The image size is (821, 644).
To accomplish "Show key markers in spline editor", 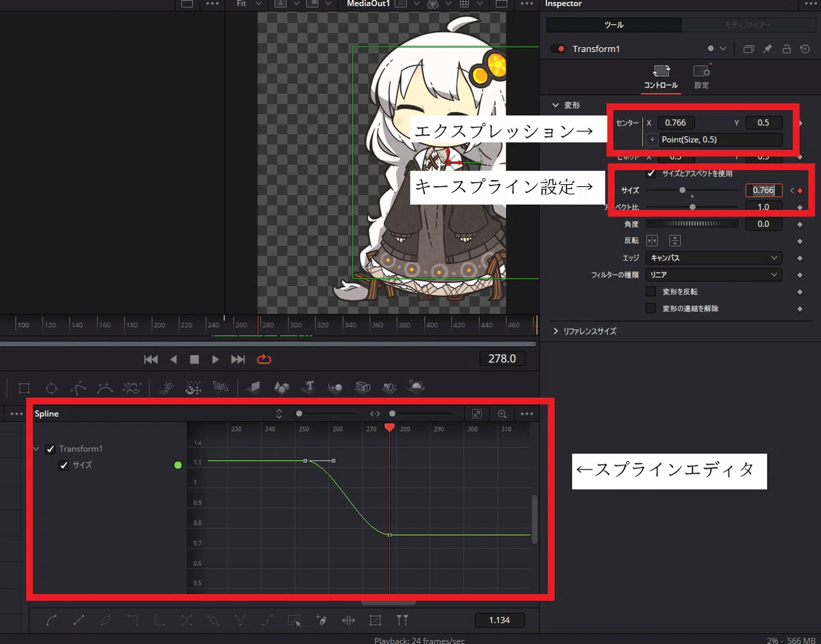I will click(402, 621).
